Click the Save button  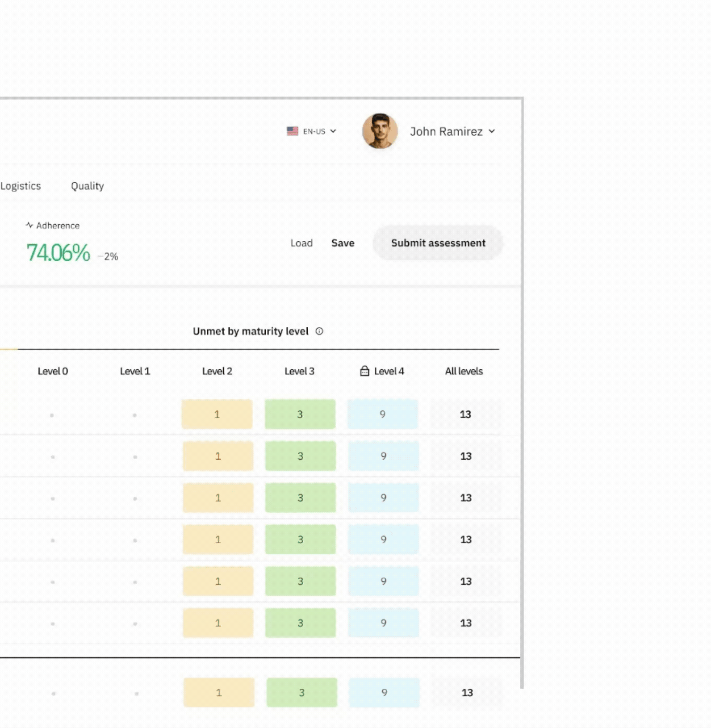click(x=343, y=243)
